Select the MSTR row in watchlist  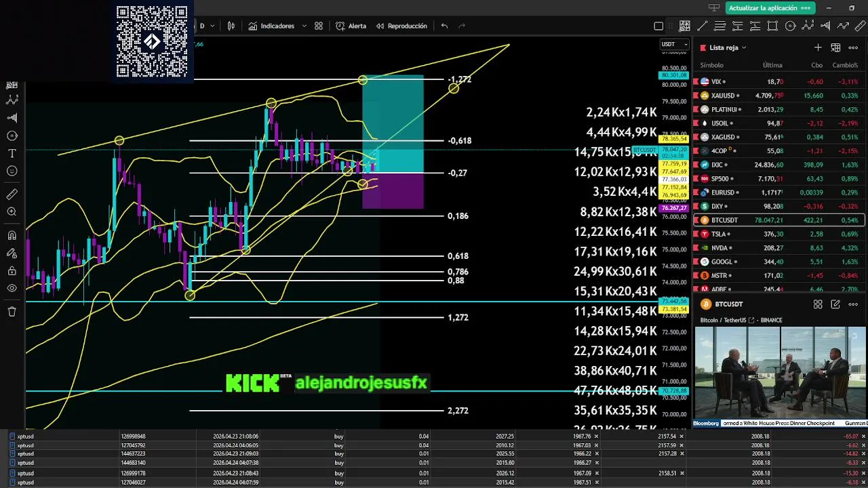click(778, 276)
